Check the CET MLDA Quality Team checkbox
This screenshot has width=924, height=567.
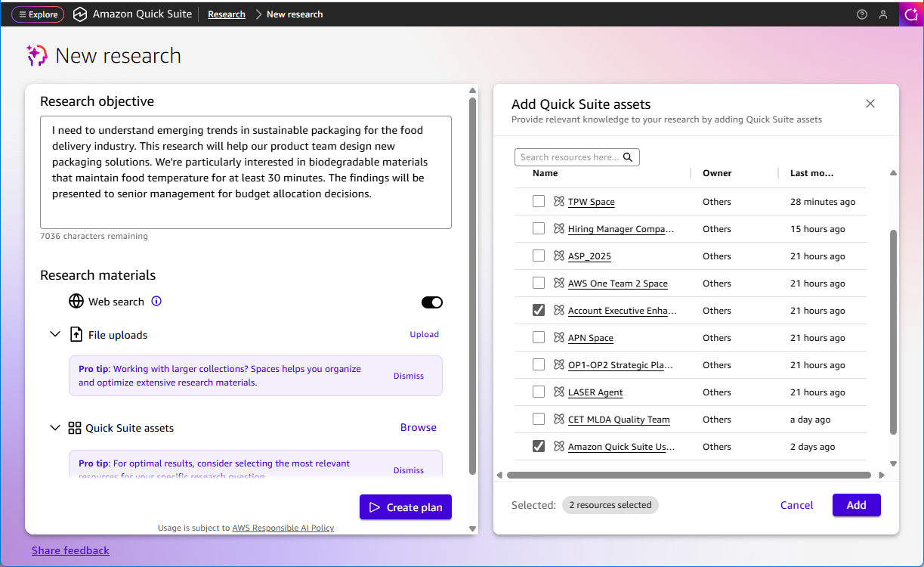(x=539, y=419)
